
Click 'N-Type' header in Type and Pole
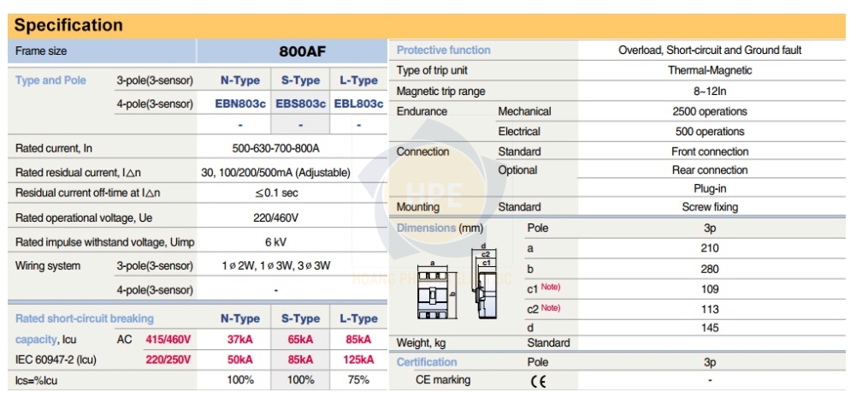point(240,80)
